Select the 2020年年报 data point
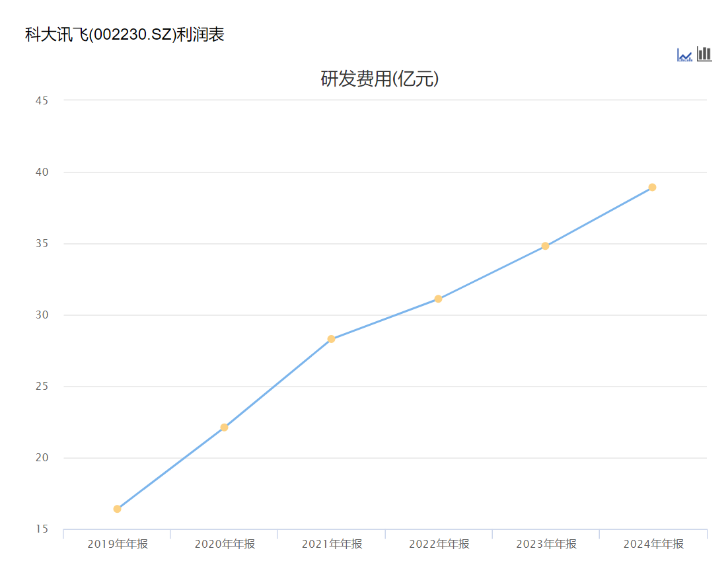The height and width of the screenshot is (565, 728). [x=224, y=427]
